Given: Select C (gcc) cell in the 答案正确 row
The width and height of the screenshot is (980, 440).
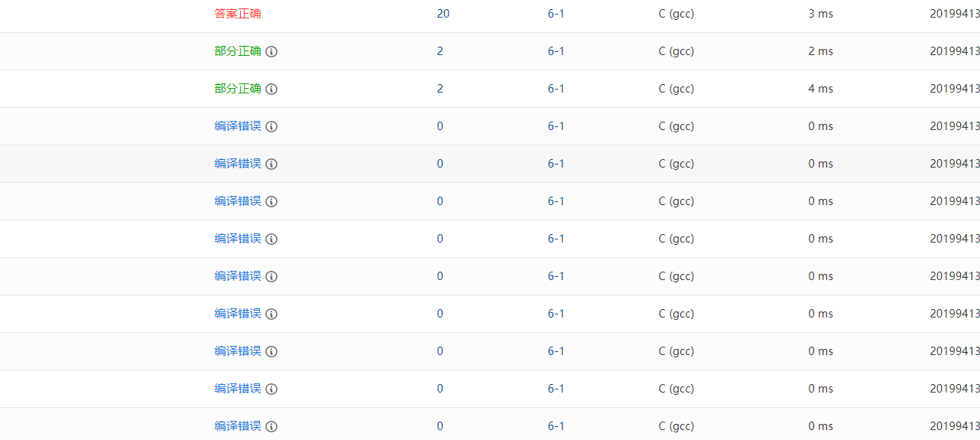Looking at the screenshot, I should click(676, 14).
